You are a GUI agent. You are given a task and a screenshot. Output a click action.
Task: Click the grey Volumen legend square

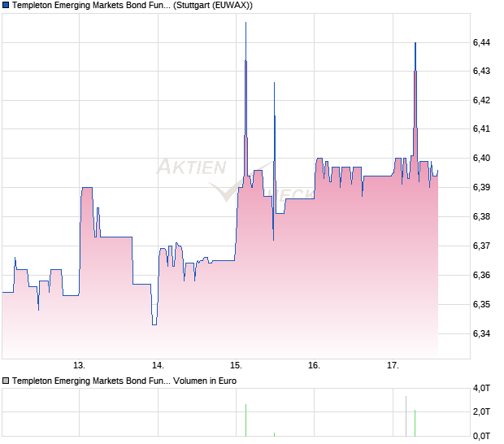click(7, 381)
